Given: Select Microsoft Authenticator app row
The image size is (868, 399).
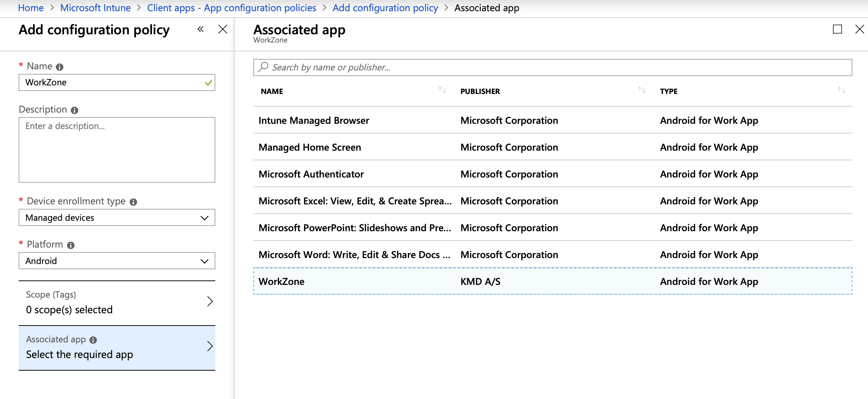Looking at the screenshot, I should coord(553,174).
